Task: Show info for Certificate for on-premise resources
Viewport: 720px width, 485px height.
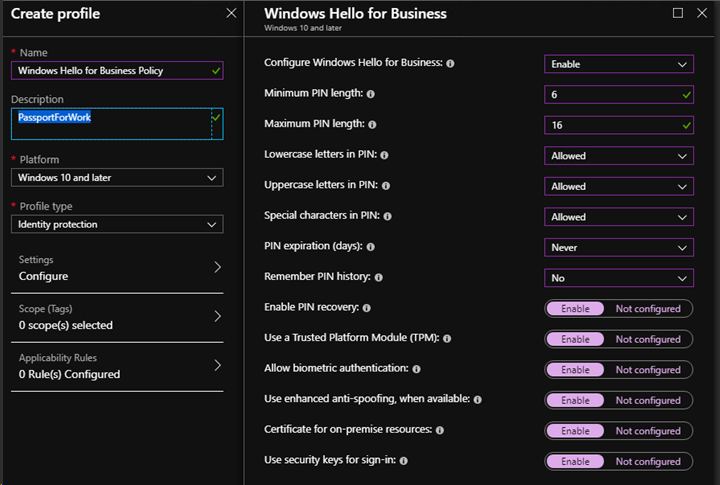Action: pos(439,430)
